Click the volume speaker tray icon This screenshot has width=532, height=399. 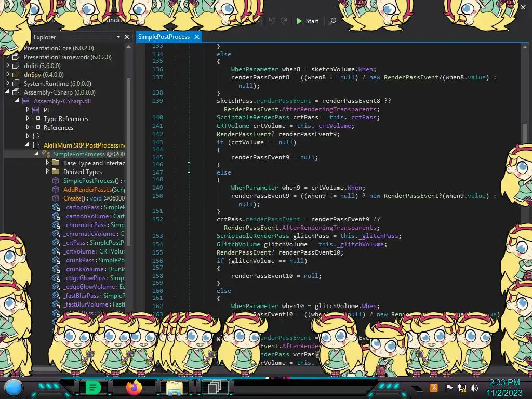(x=474, y=388)
